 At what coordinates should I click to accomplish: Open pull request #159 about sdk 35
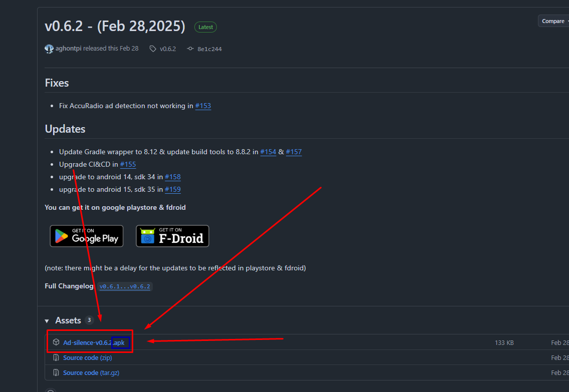pos(172,189)
